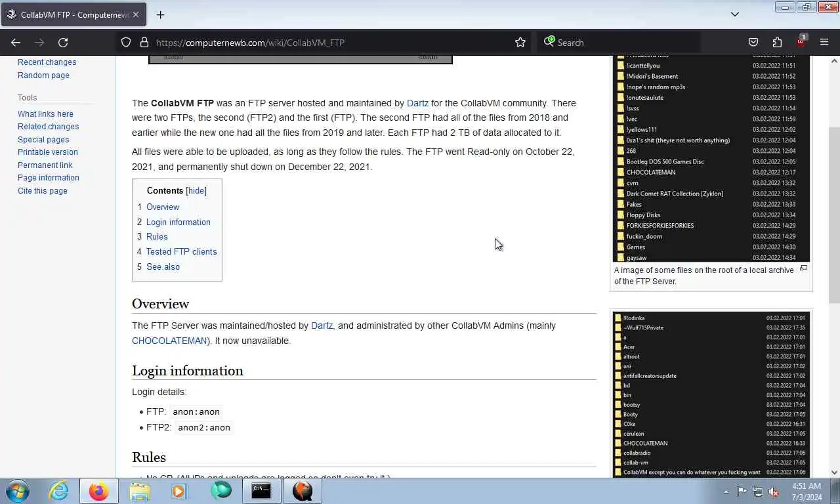Image resolution: width=840 pixels, height=504 pixels.
Task: Bookmark this page with the star
Action: 520,42
